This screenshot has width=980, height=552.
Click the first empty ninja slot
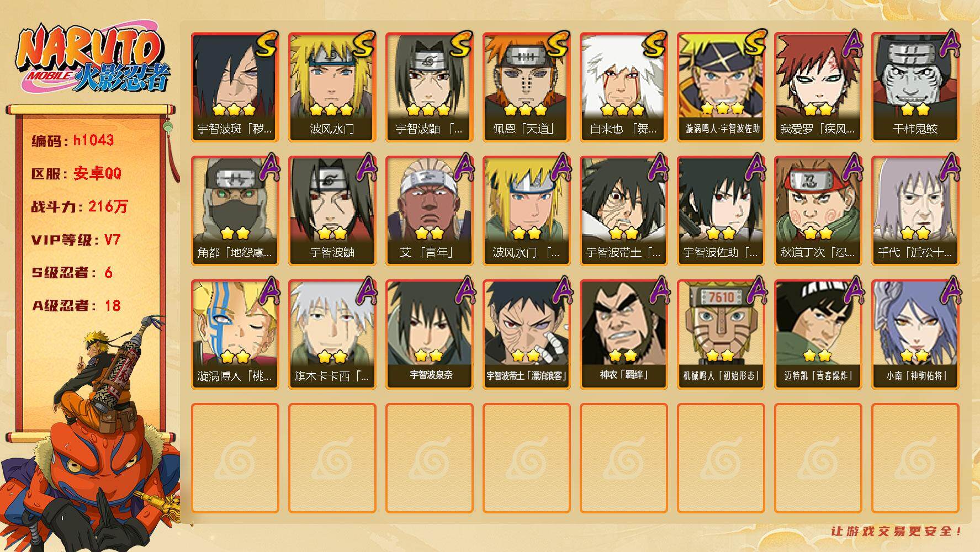point(235,458)
